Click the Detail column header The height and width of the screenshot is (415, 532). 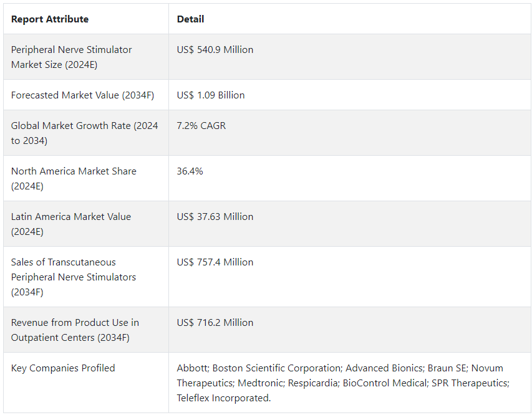coord(190,19)
